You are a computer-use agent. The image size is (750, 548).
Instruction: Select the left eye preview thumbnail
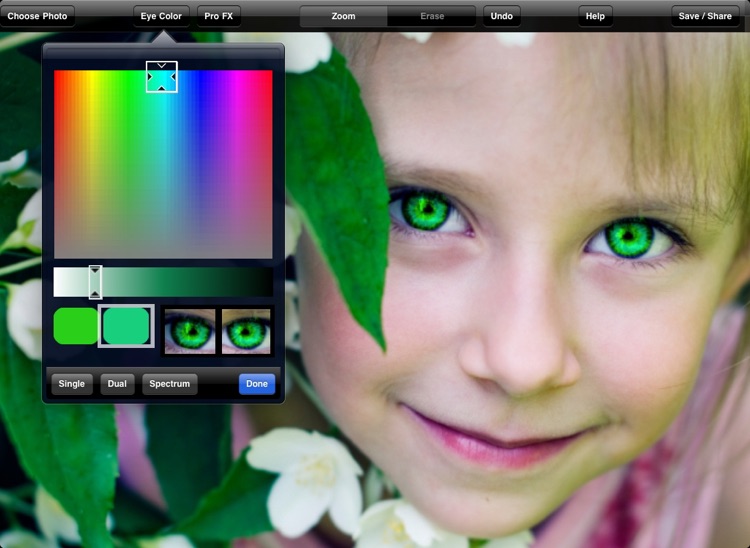[x=190, y=331]
